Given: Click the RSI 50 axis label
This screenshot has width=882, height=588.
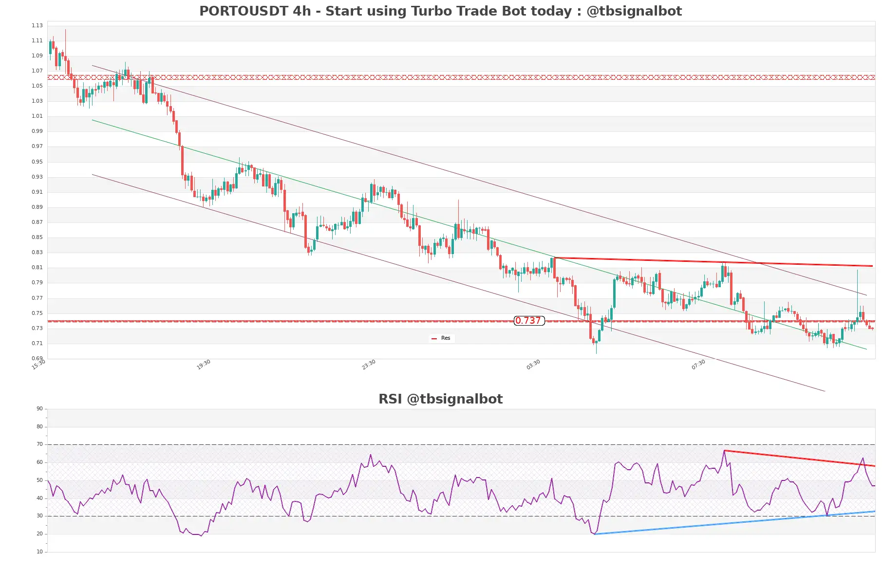Looking at the screenshot, I should coord(40,480).
